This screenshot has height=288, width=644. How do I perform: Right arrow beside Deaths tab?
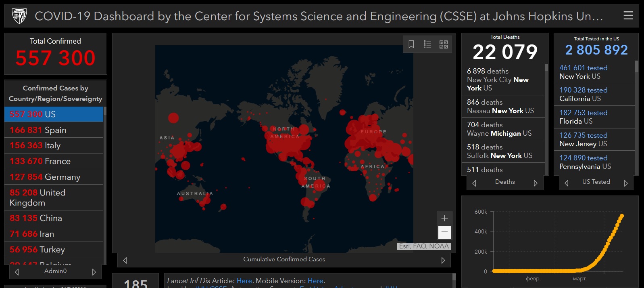tap(536, 183)
